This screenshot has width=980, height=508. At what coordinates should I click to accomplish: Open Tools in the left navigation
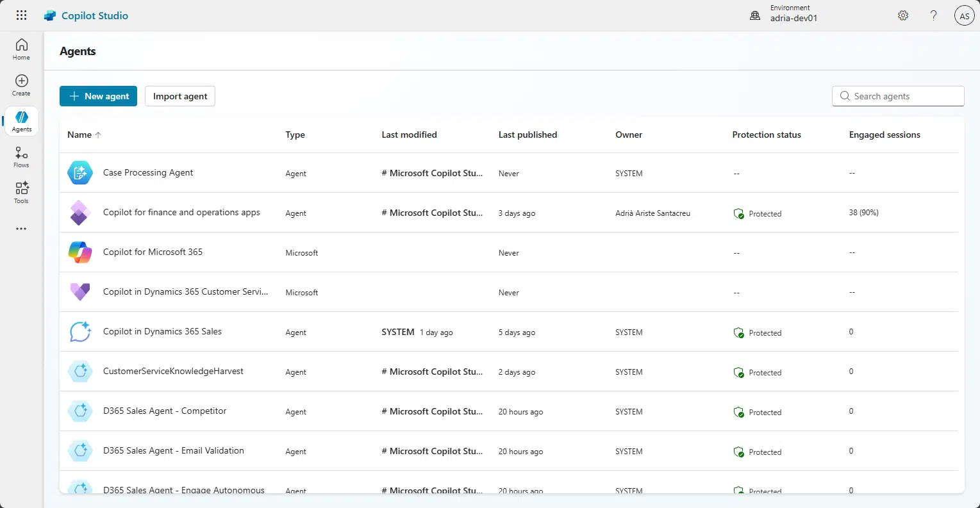[x=21, y=193]
